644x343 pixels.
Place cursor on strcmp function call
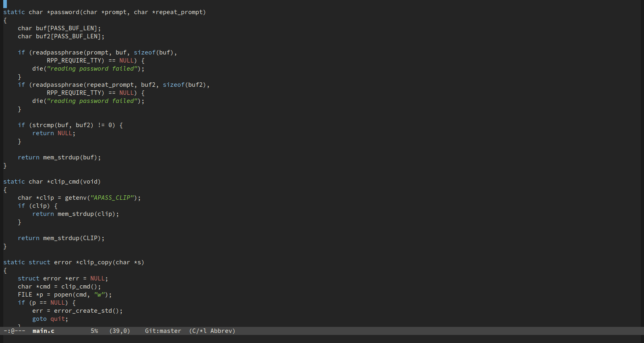tap(43, 125)
